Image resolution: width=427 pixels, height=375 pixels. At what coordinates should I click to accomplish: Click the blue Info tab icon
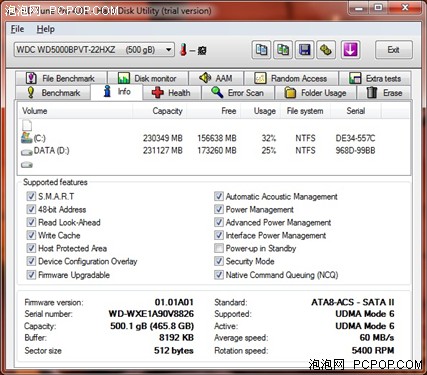(x=107, y=91)
